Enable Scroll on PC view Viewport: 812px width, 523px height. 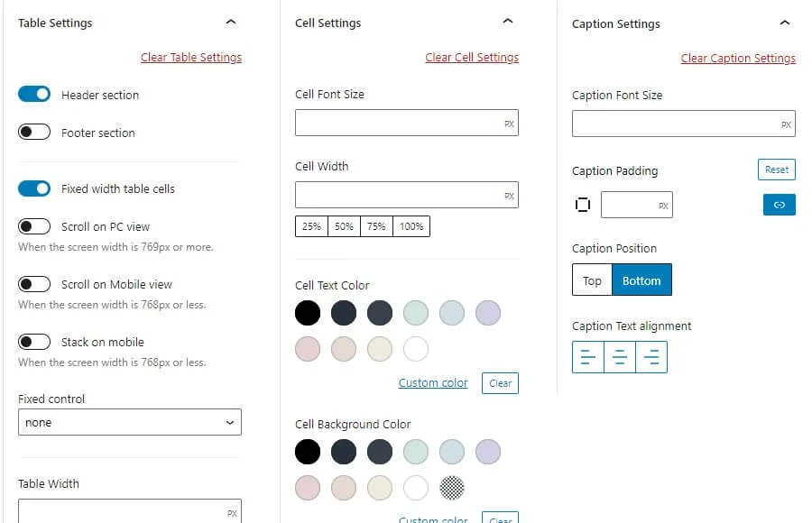[34, 226]
